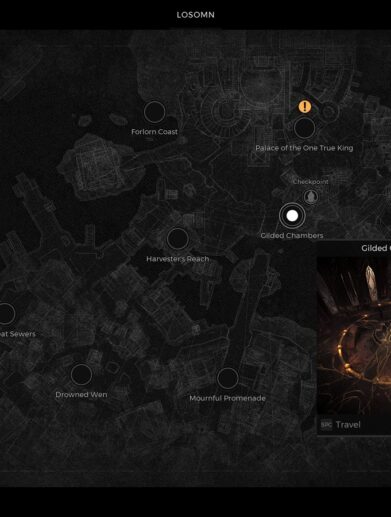
Task: Click the LOSOMN world title tab
Action: (x=196, y=15)
